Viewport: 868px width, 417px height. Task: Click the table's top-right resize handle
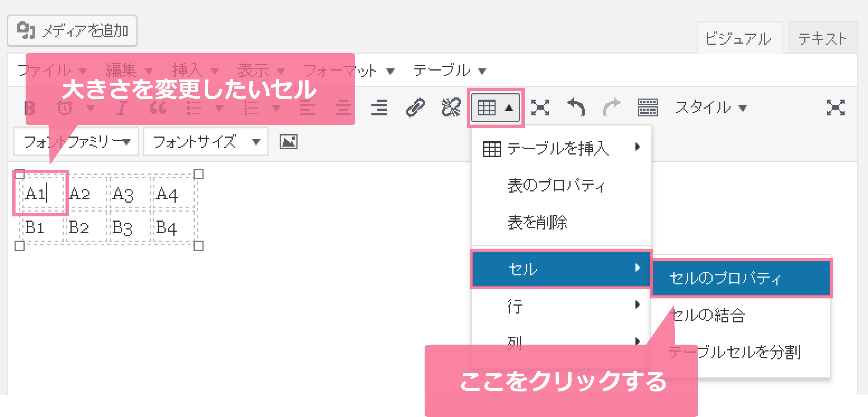[198, 174]
